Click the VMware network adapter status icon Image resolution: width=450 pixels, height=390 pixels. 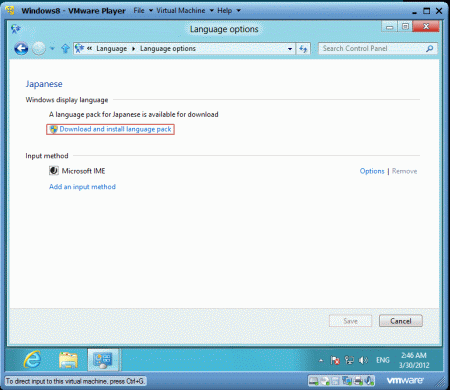tap(347, 381)
